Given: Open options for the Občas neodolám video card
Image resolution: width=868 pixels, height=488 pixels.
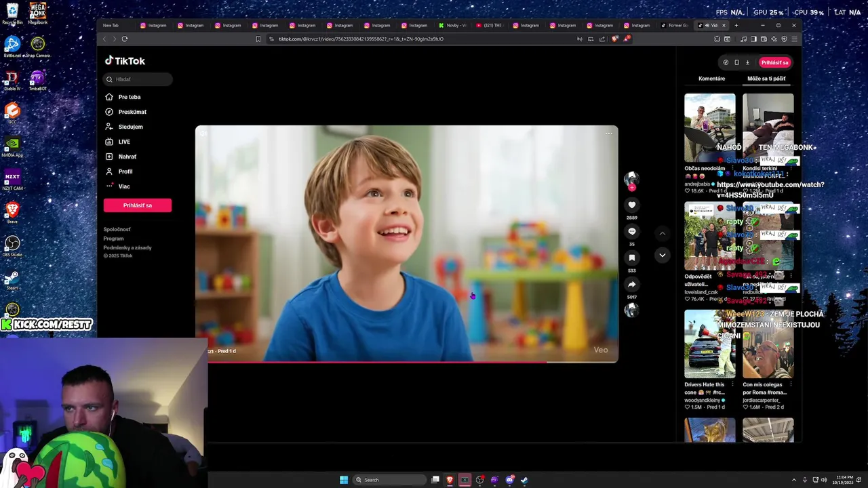Looking at the screenshot, I should (x=732, y=168).
